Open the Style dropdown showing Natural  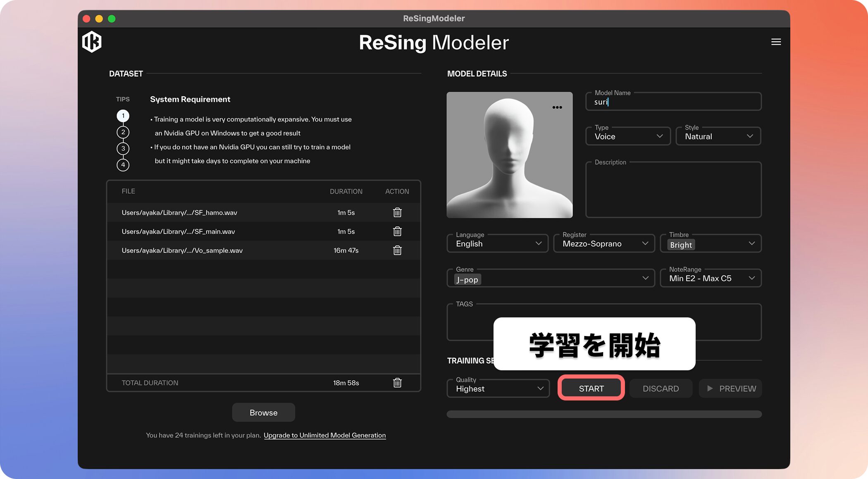[718, 136]
